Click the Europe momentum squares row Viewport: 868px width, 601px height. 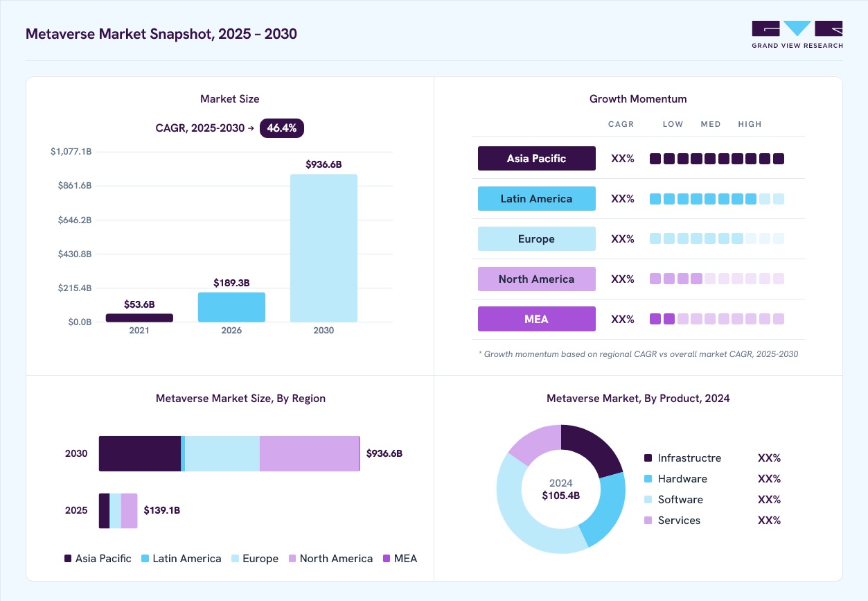717,238
